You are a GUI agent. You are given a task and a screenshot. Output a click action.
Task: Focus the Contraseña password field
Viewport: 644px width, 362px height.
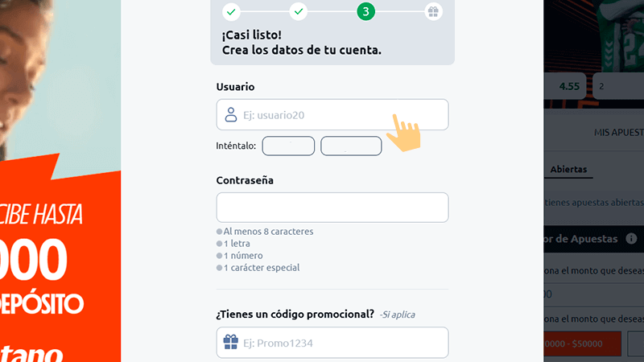tap(332, 208)
